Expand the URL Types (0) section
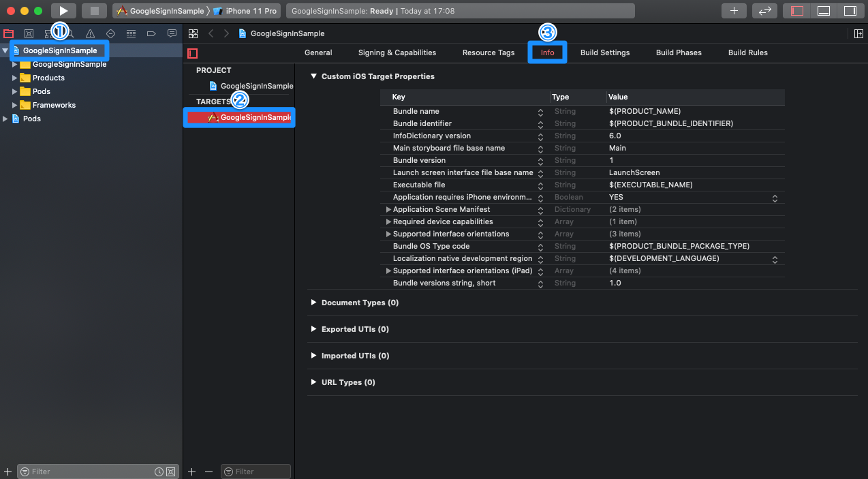The width and height of the screenshot is (868, 479). pos(313,382)
